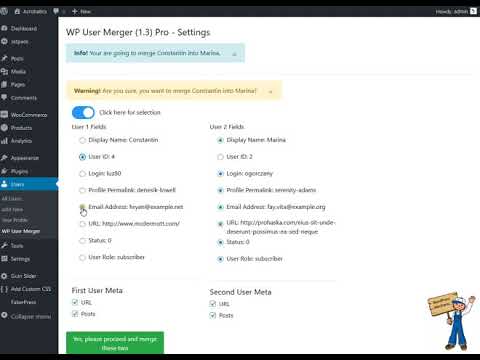Click the Comments icon in sidebar
Screen dimensions: 480x360
4,97
